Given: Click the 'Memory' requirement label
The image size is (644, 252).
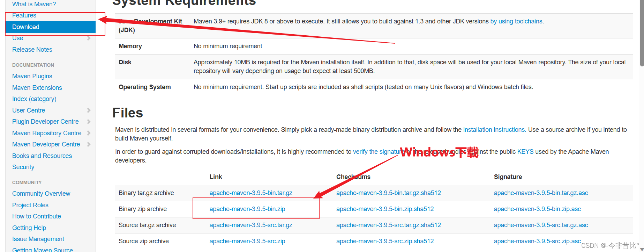Looking at the screenshot, I should pyautogui.click(x=130, y=46).
